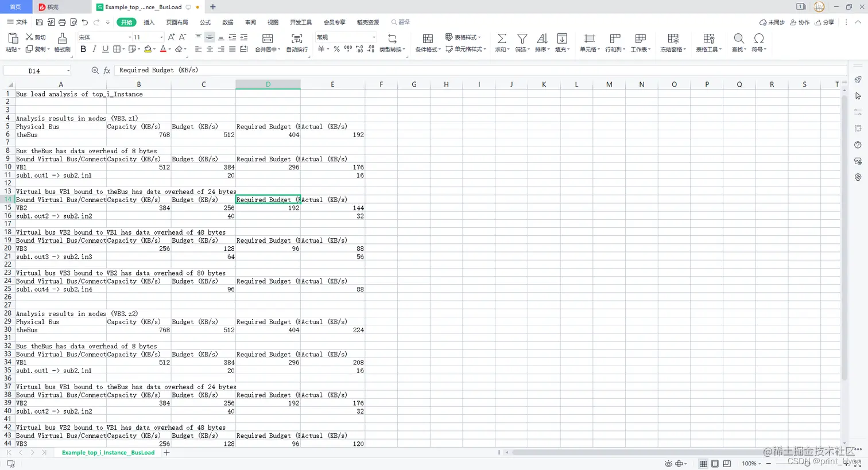Click the Table Tools (表格工具) icon

709,38
